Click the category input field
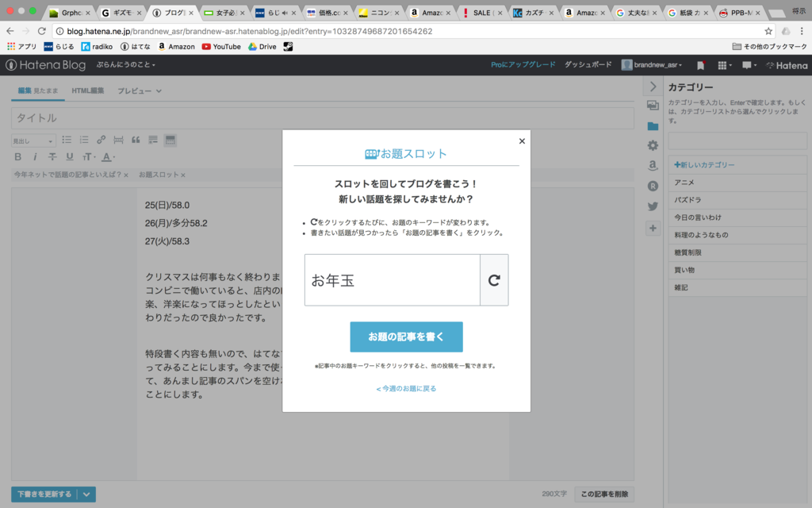The width and height of the screenshot is (812, 508). [x=737, y=140]
